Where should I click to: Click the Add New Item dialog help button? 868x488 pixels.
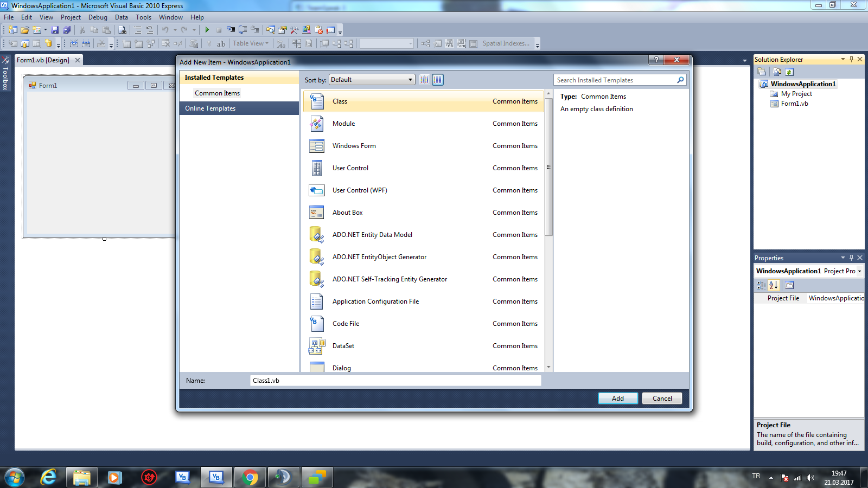click(x=656, y=60)
